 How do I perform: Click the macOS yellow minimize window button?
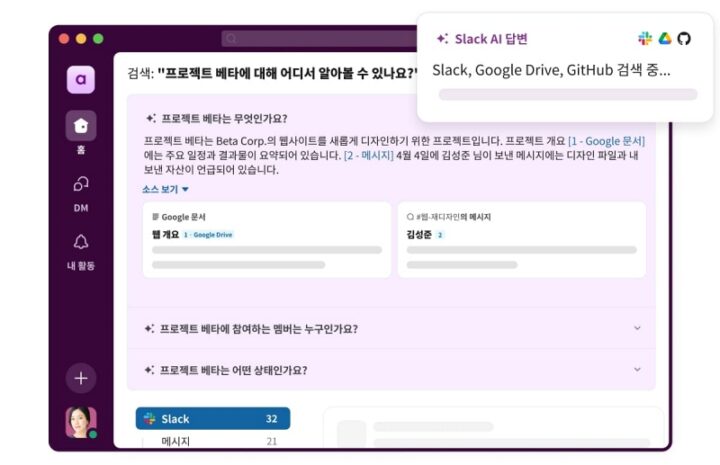tap(81, 39)
